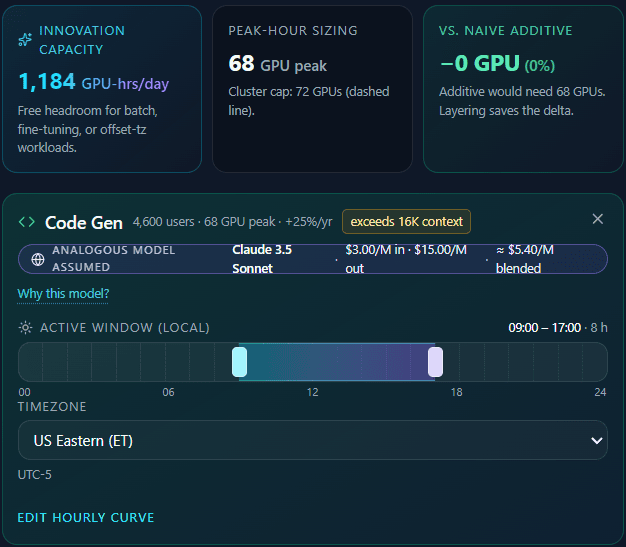Close the Code Gen panel
626x547 pixels.
point(597,219)
